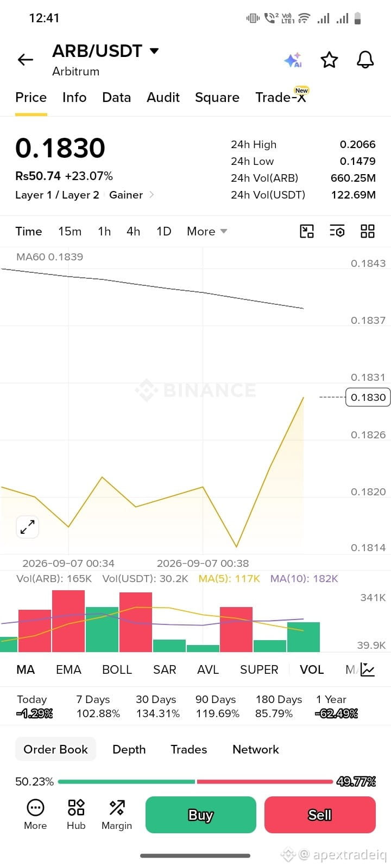This screenshot has height=868, width=391.
Task: Expand chart to fullscreen with arrows icon
Action: pyautogui.click(x=27, y=527)
